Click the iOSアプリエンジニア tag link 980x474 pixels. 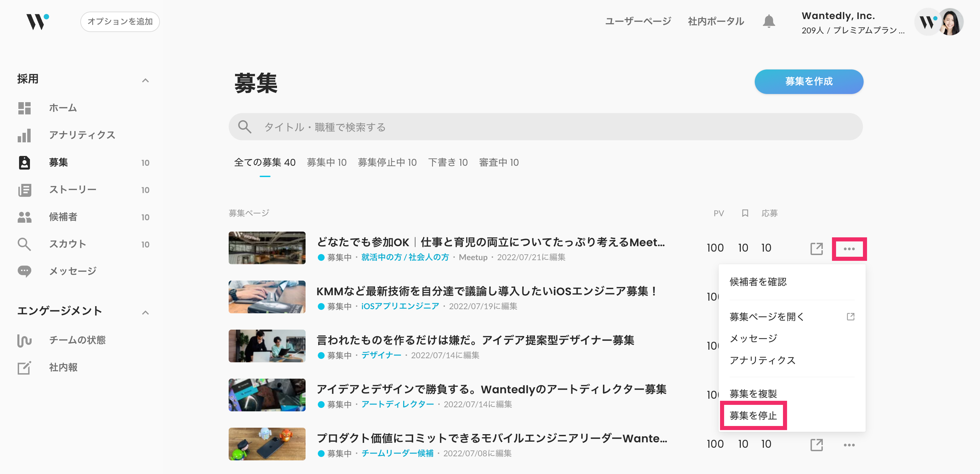coord(400,306)
